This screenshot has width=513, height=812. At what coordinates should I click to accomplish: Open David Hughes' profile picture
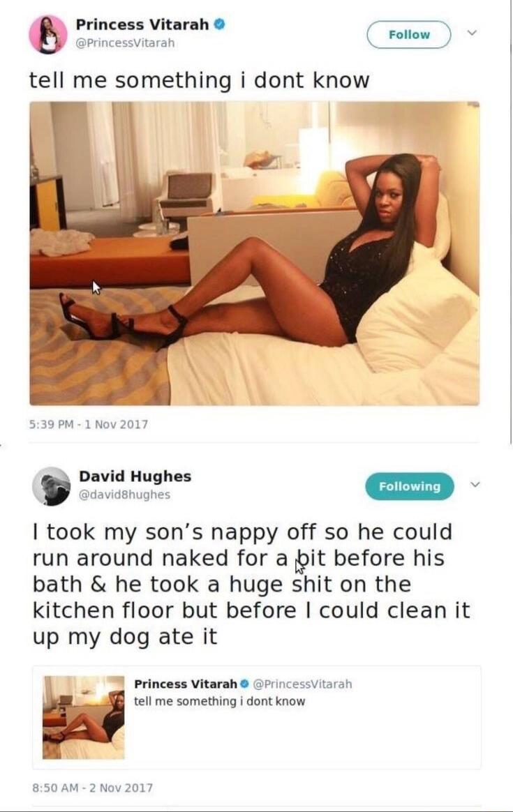click(x=52, y=486)
